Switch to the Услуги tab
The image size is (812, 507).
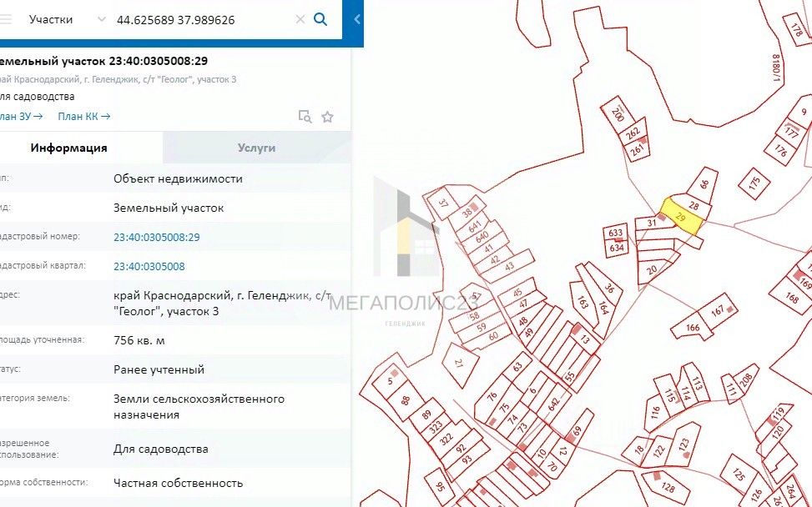coord(257,148)
